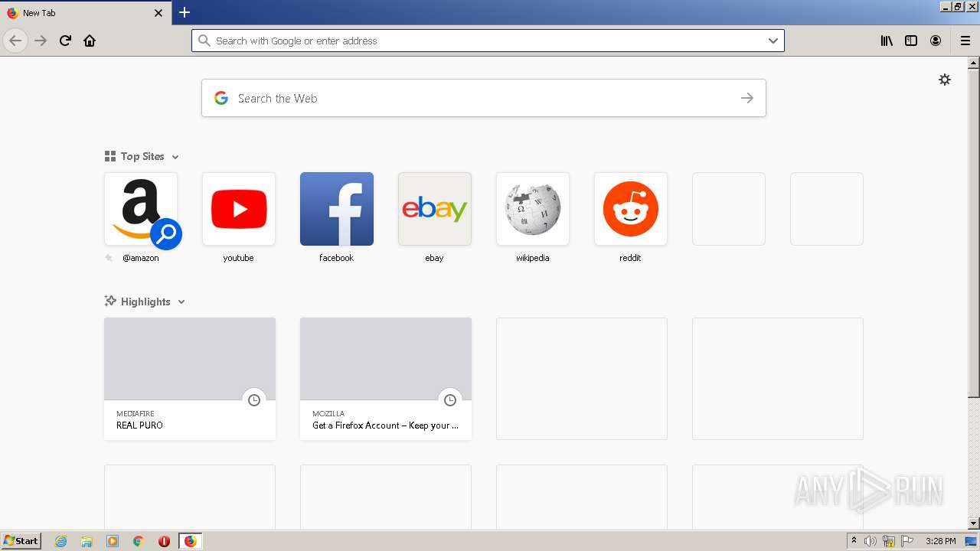This screenshot has width=980, height=551.
Task: Click the Top Sites heading
Action: click(142, 156)
